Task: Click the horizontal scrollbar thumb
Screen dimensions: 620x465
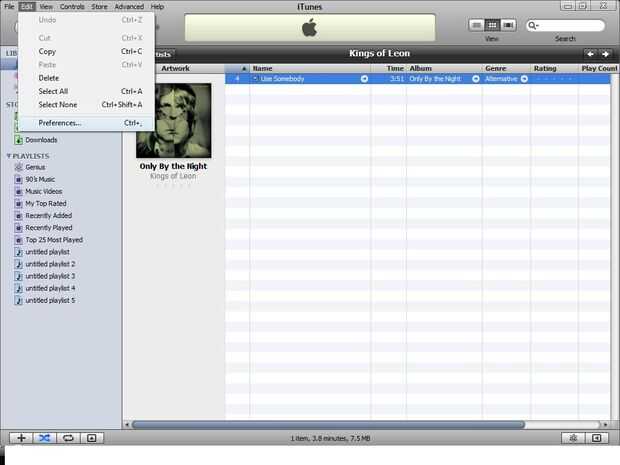Action: click(x=328, y=425)
